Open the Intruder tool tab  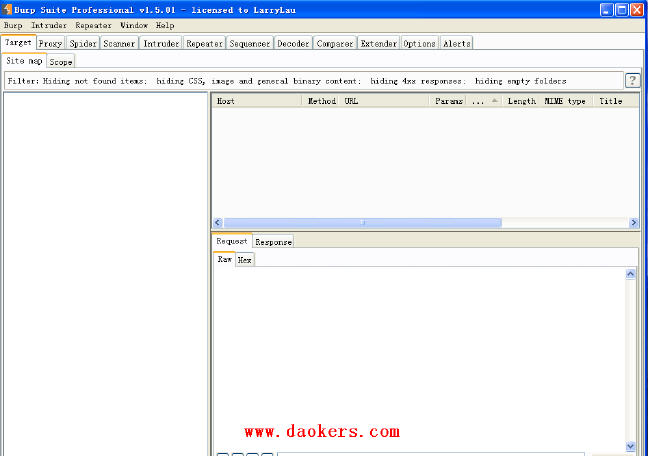click(161, 43)
